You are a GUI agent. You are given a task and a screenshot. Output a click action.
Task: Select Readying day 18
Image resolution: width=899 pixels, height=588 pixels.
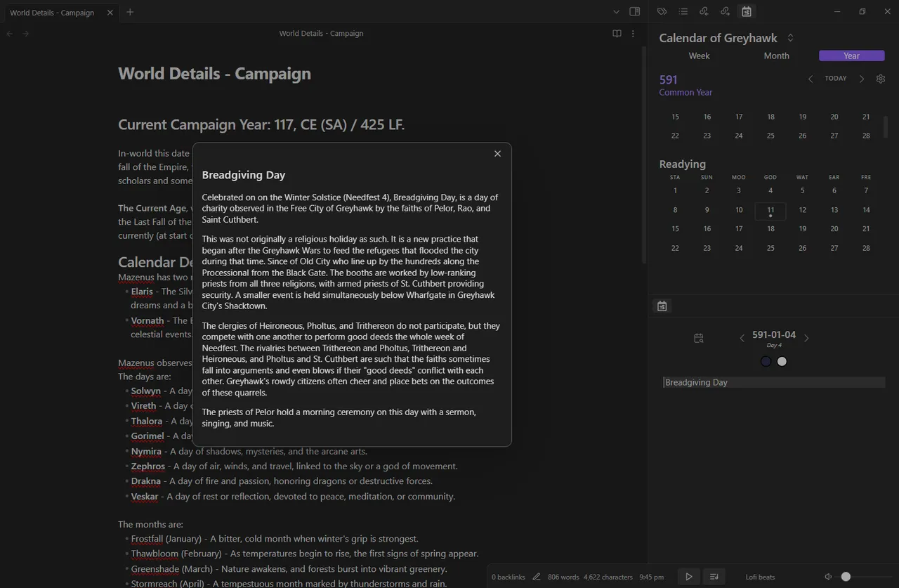(x=770, y=228)
